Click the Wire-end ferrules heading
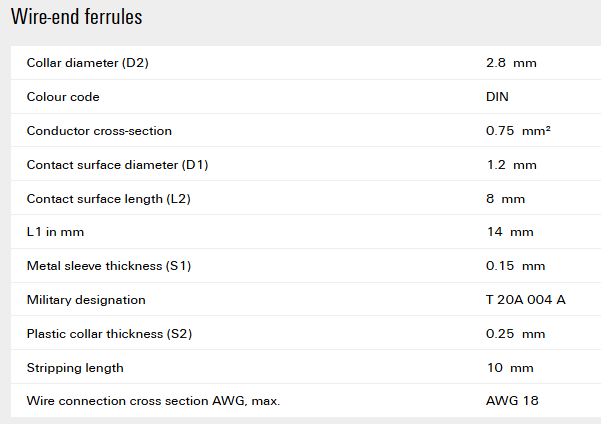 pyautogui.click(x=76, y=18)
